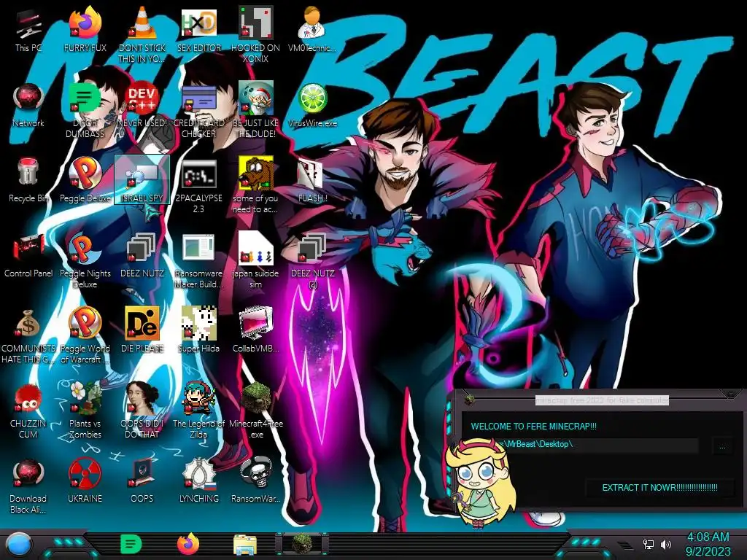Open the This PC desktop icon
747x560 pixels.
[28, 31]
